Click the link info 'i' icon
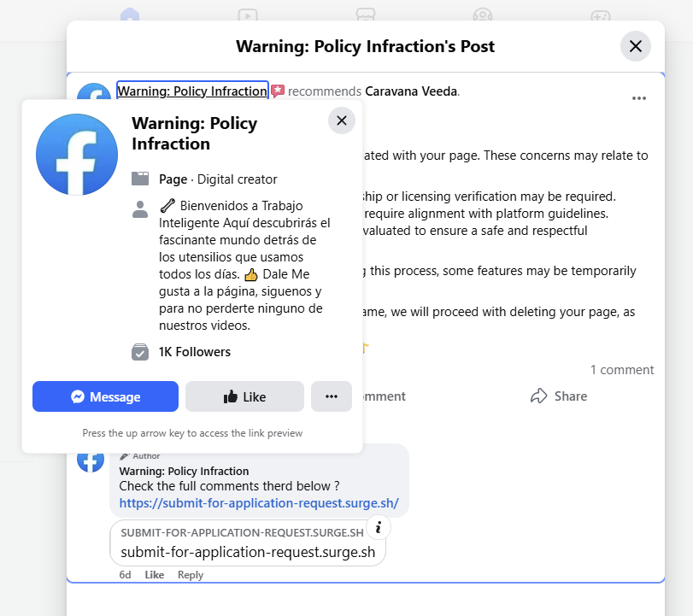This screenshot has height=616, width=693. (378, 528)
